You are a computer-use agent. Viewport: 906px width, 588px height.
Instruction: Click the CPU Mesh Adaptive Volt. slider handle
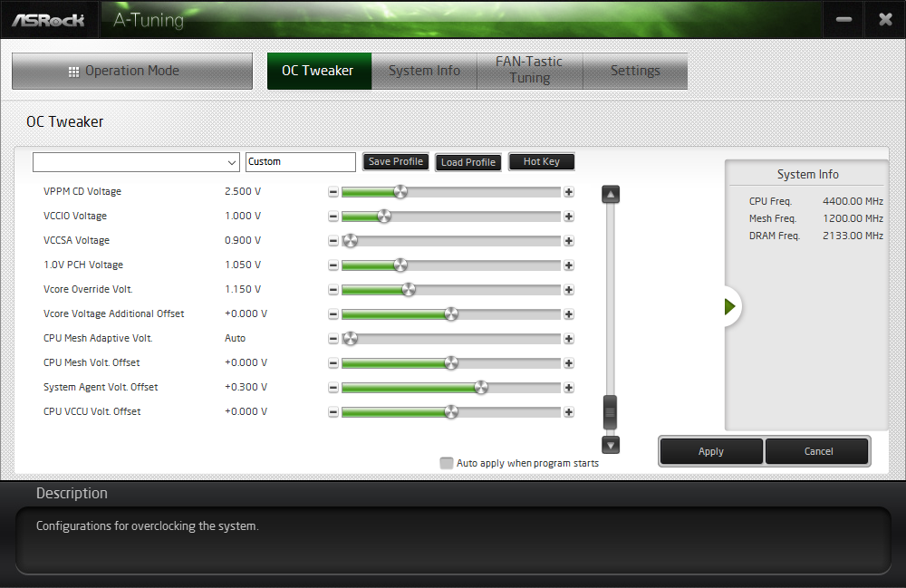click(x=350, y=339)
